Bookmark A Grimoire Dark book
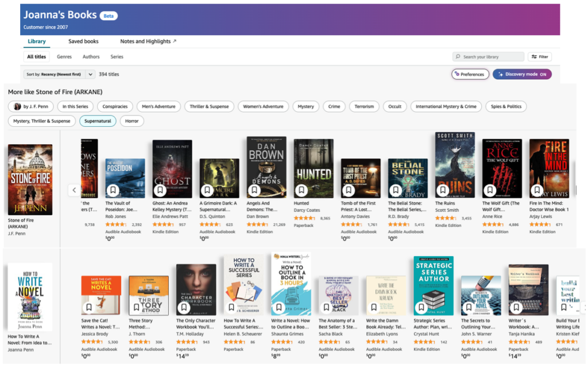 pyautogui.click(x=207, y=190)
